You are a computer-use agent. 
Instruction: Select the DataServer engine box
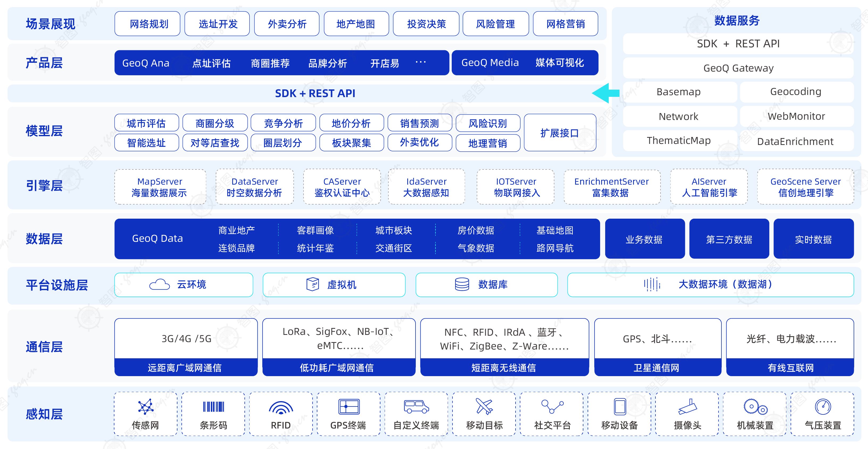click(255, 187)
